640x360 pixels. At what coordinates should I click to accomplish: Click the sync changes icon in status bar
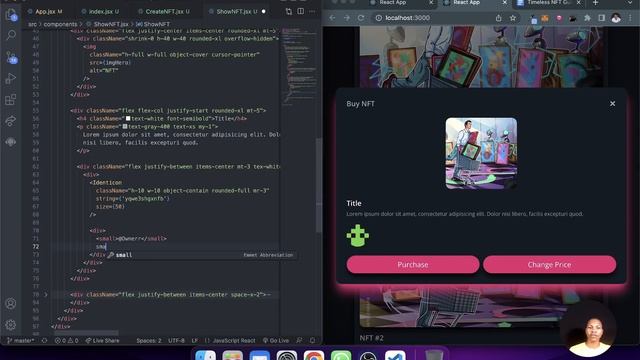[44, 340]
